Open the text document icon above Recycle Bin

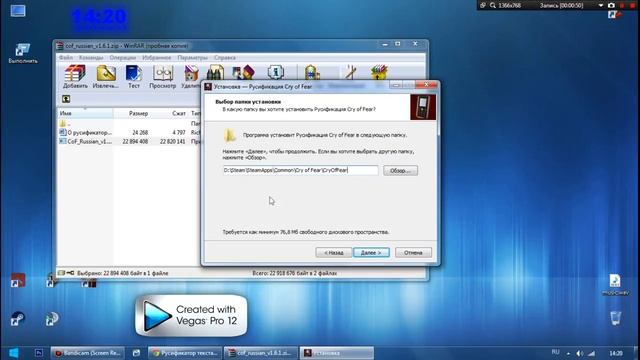coord(615,284)
